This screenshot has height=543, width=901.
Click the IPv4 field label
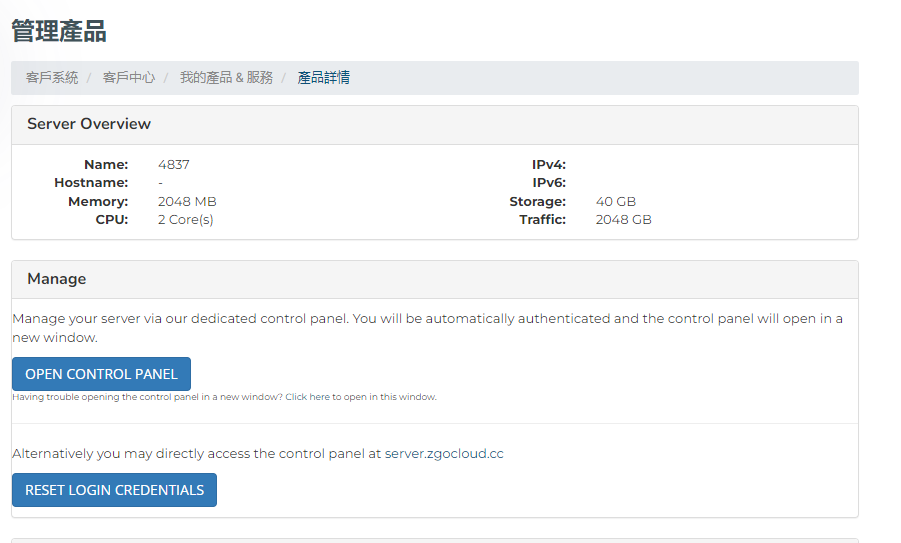pyautogui.click(x=549, y=164)
